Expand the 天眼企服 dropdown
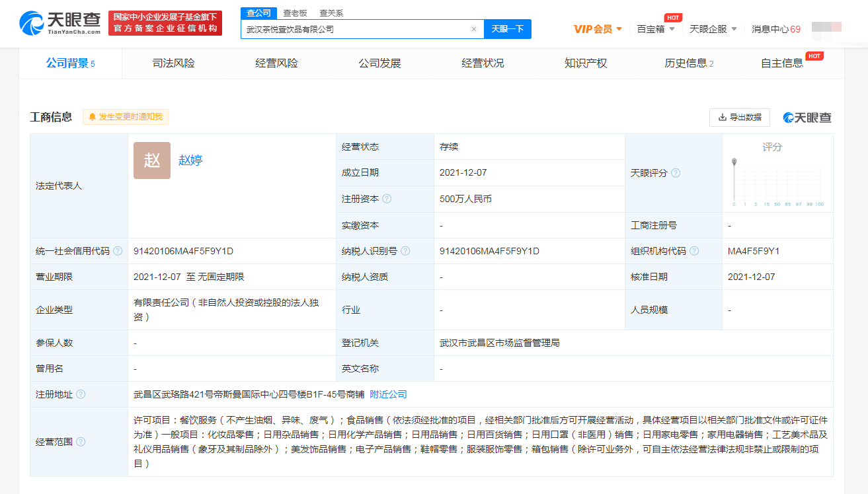868x494 pixels. (713, 29)
